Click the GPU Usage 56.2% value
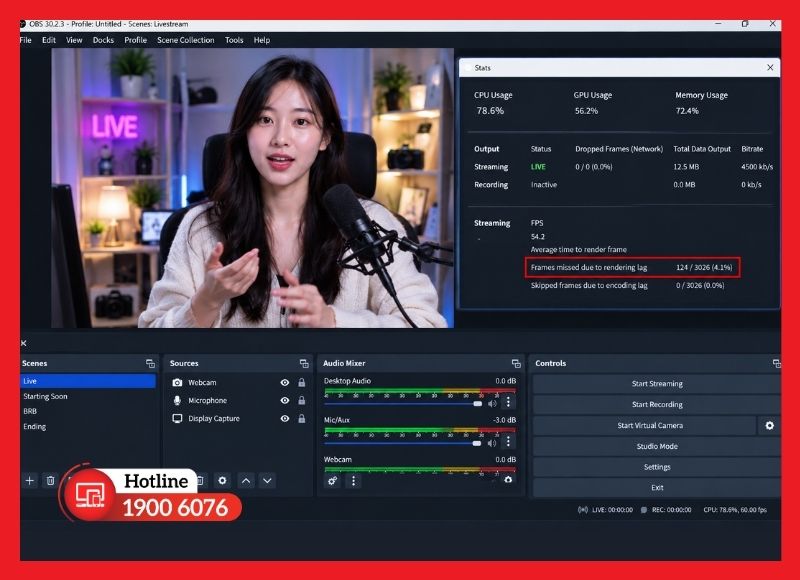Viewport: 800px width, 580px height. pyautogui.click(x=586, y=111)
